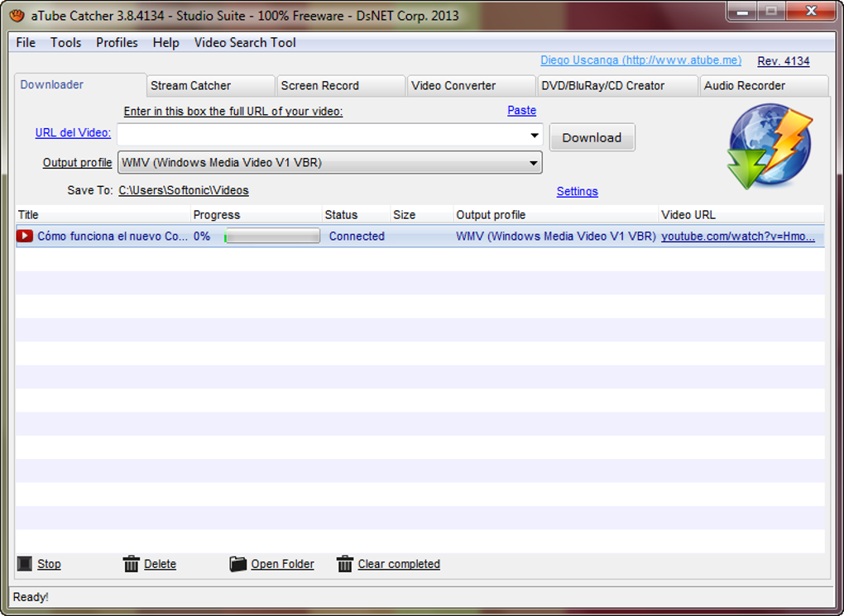
Task: Click the Video URL column header
Action: click(x=741, y=215)
